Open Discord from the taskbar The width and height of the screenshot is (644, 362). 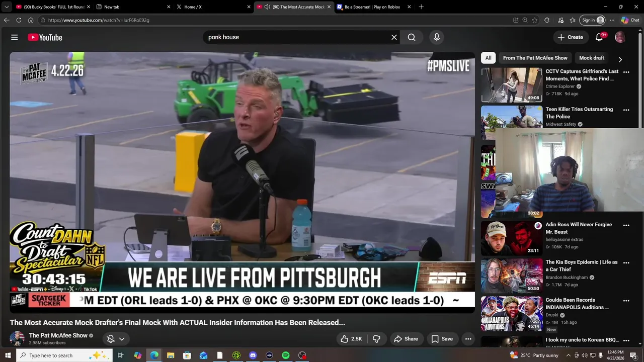coord(253,355)
